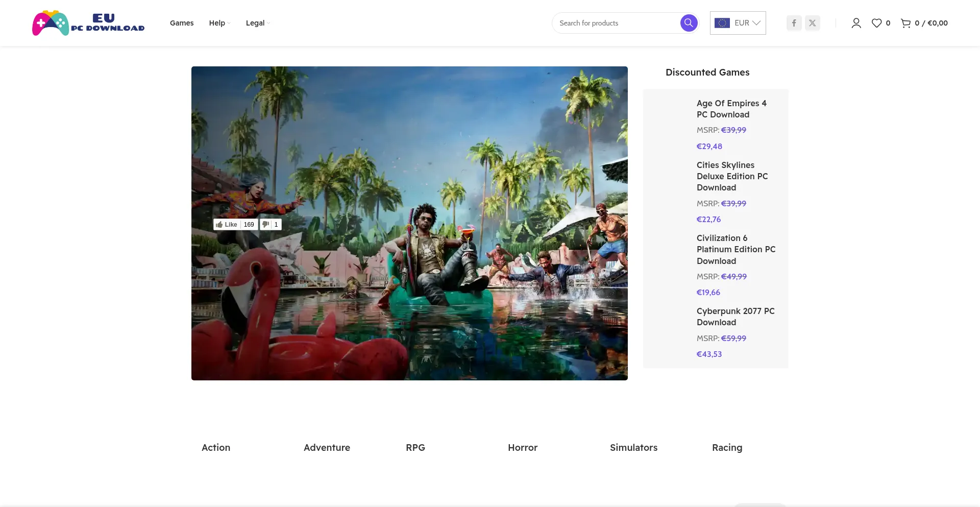Click the struck-through €59,99 MSRP price

[x=733, y=338]
